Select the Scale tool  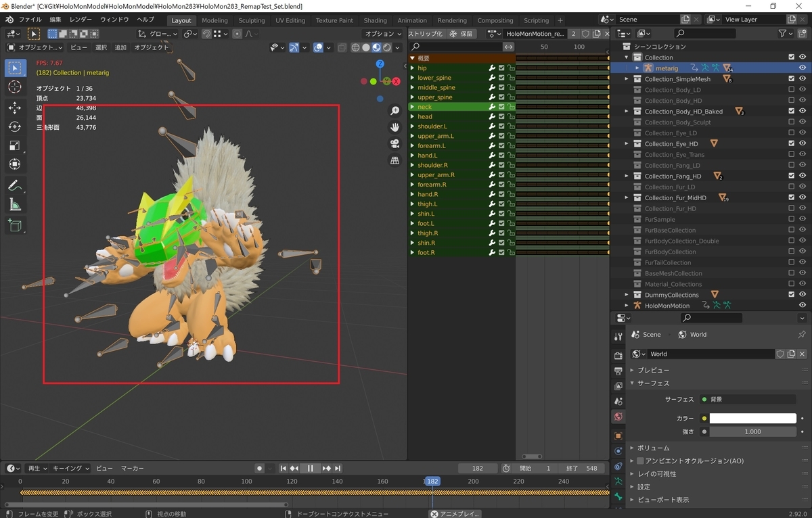click(x=15, y=145)
